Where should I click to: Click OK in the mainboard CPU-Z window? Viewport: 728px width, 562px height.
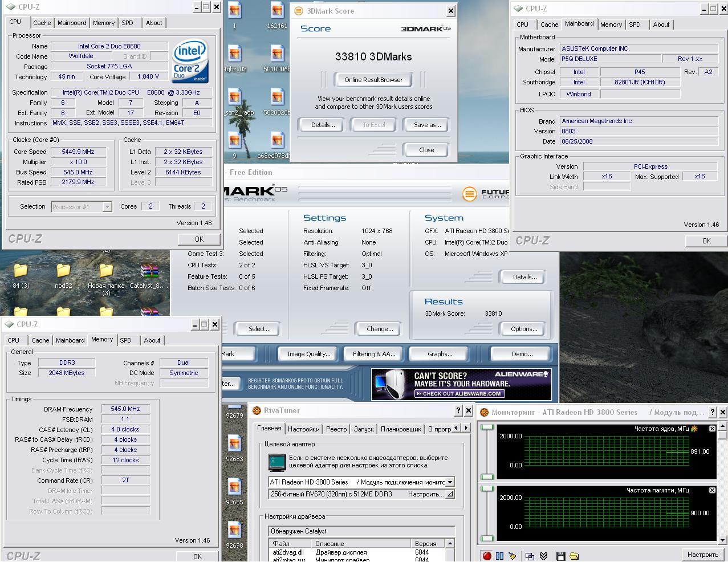point(706,241)
